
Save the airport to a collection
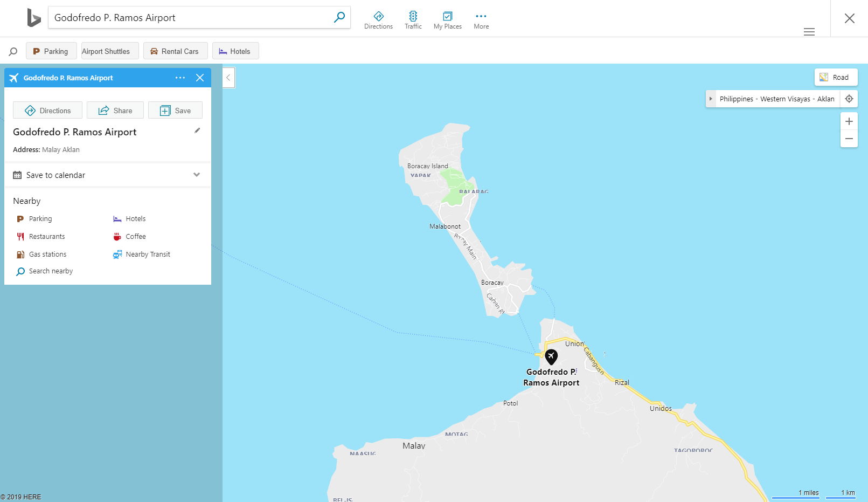coord(175,110)
